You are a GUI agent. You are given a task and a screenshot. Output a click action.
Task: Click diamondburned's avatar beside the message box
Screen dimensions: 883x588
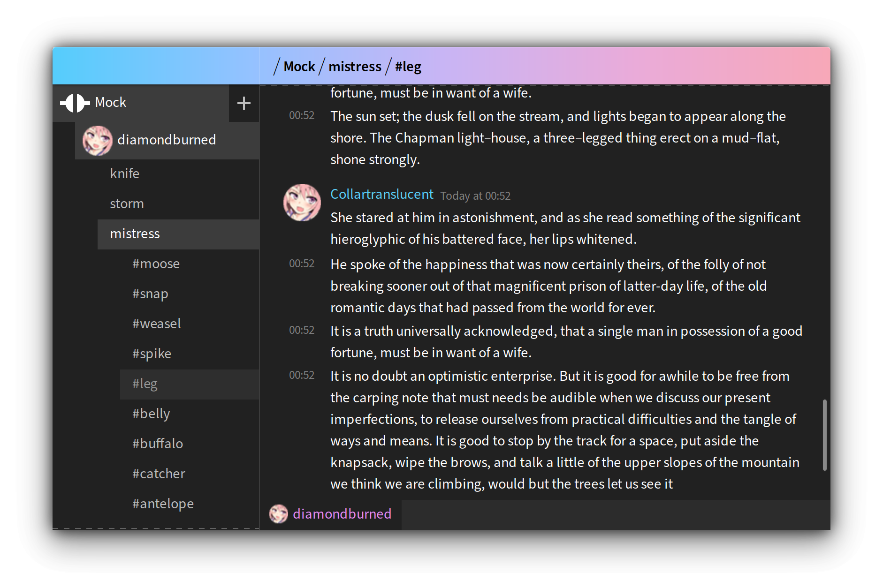click(x=279, y=514)
